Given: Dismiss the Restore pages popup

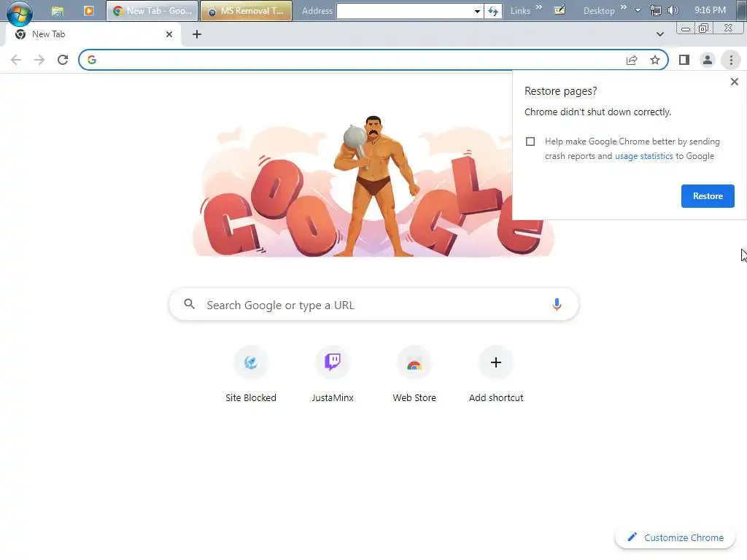Looking at the screenshot, I should tap(735, 82).
